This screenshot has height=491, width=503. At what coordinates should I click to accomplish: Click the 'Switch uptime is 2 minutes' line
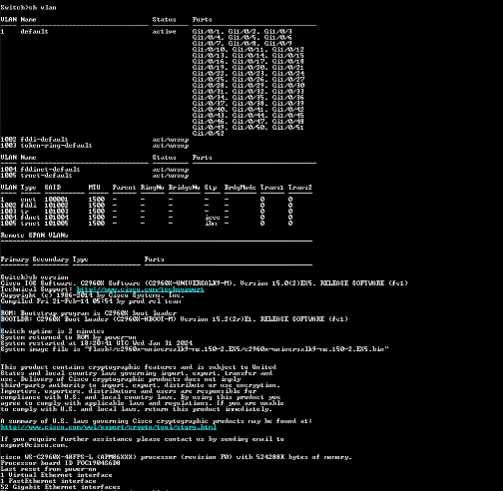(52, 331)
